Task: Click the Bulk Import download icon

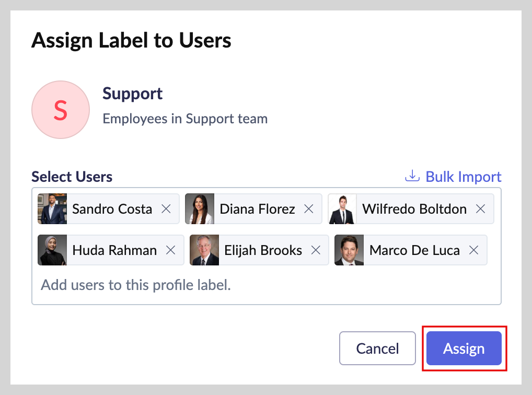Action: 412,176
